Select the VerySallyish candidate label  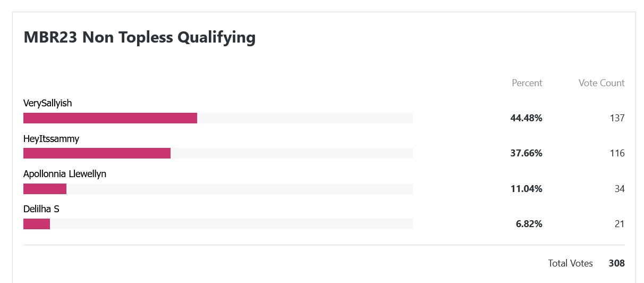coord(48,103)
